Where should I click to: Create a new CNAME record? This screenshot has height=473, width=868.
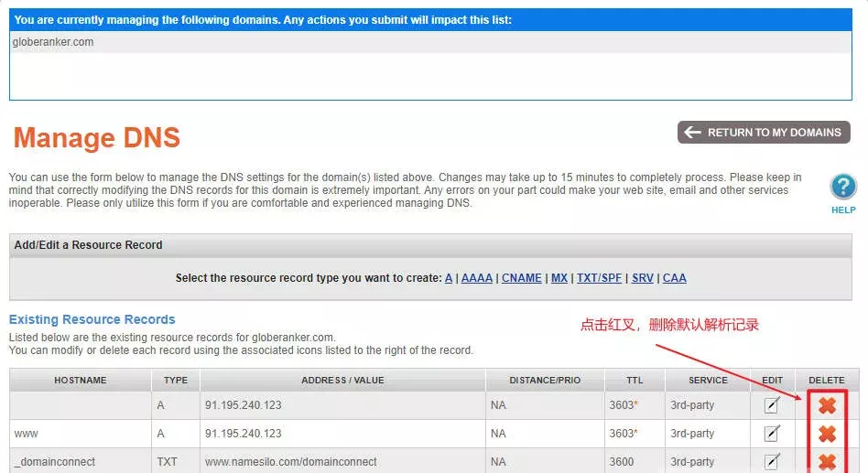pos(521,278)
